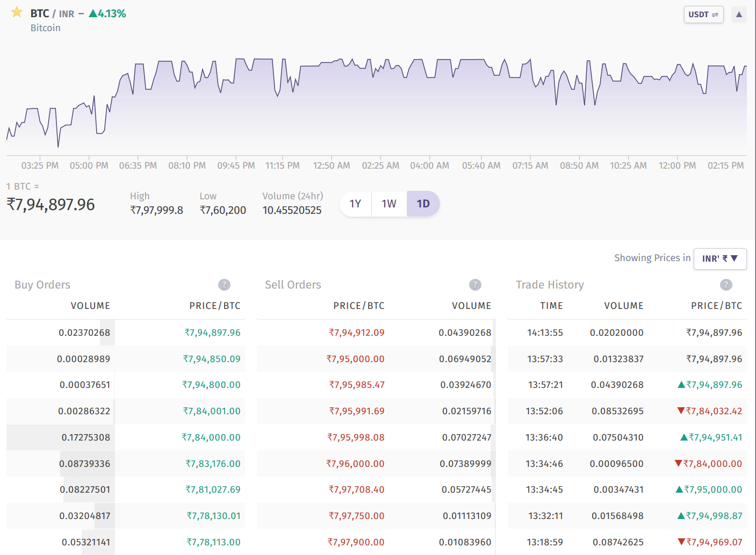This screenshot has height=555, width=756.
Task: Click the 08:10 PM chart axis label
Action: [x=187, y=165]
